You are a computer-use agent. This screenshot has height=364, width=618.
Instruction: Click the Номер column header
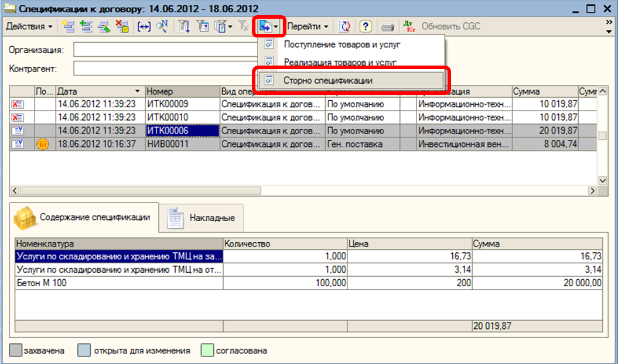tap(183, 91)
